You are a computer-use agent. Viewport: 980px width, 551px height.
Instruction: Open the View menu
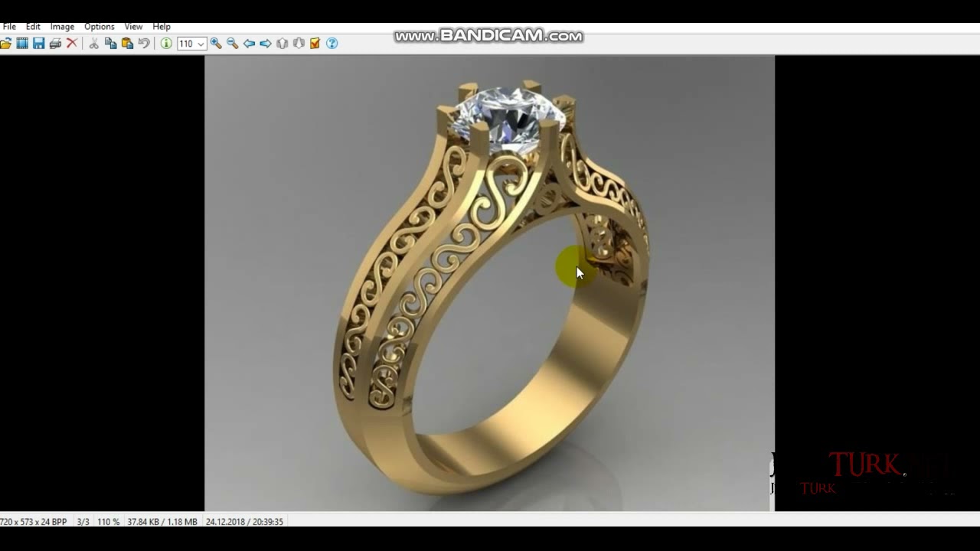coord(133,26)
